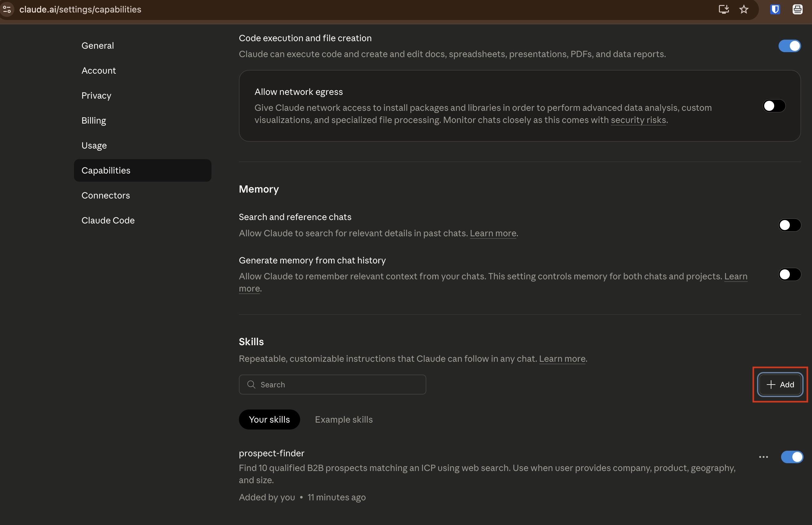This screenshot has height=525, width=812.
Task: Click the rightmost browser extension icon
Action: pyautogui.click(x=797, y=9)
